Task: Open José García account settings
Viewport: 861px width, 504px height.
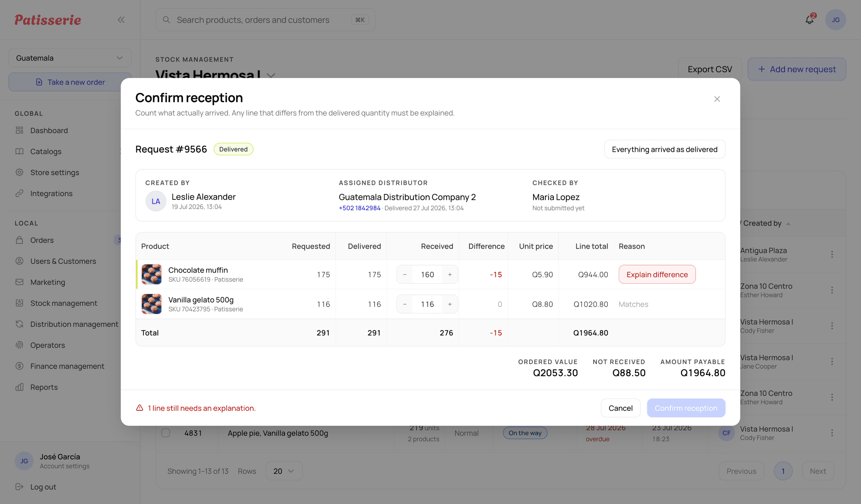Action: tap(65, 461)
